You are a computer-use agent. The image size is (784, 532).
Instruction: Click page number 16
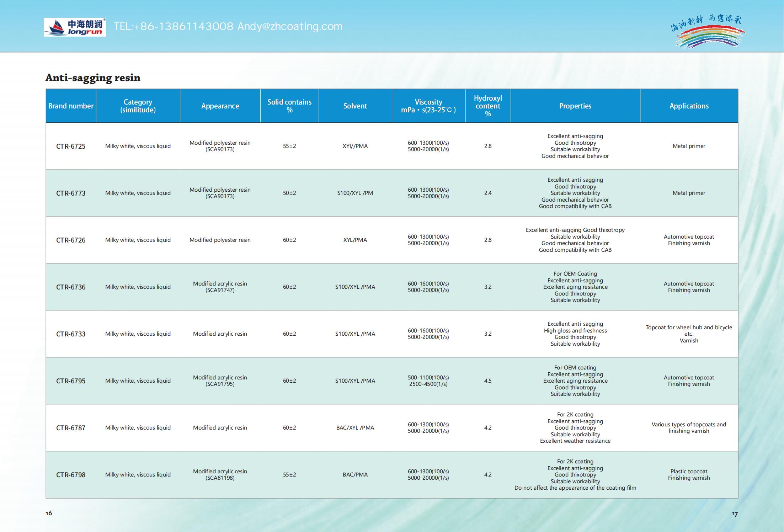click(x=49, y=513)
